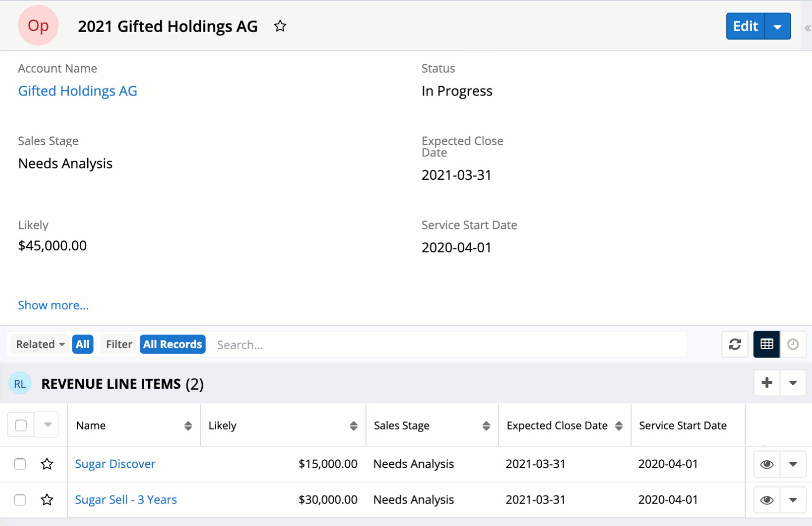Collapse the side panel with double chevron
The width and height of the screenshot is (812, 526).
click(807, 28)
